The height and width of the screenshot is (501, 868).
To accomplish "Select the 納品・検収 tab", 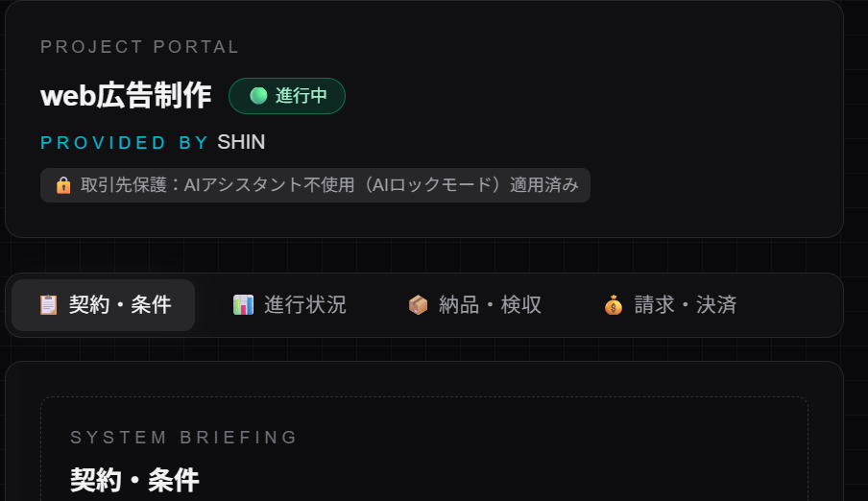I will pos(474,305).
